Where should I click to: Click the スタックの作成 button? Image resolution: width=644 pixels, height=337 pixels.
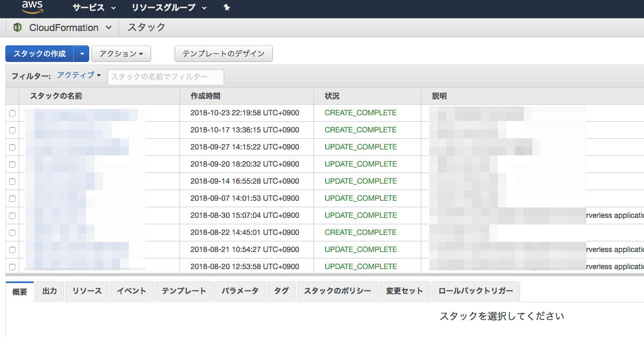click(40, 53)
